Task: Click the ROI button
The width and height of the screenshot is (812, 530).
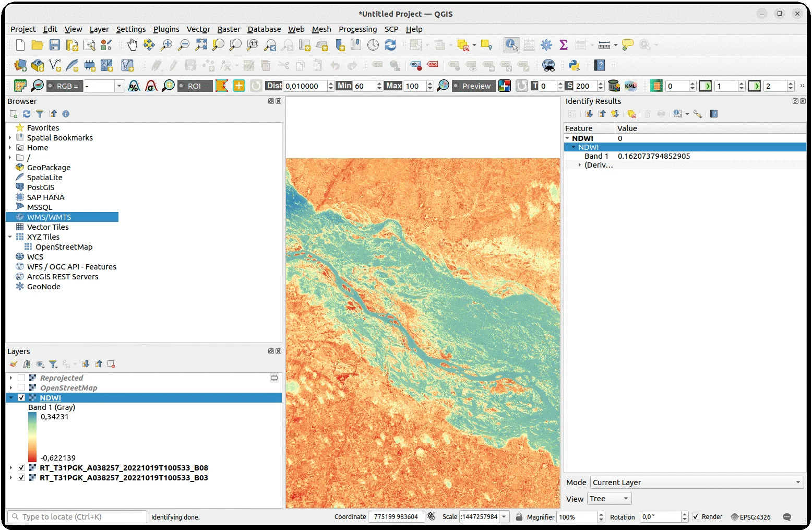Action: tap(195, 86)
